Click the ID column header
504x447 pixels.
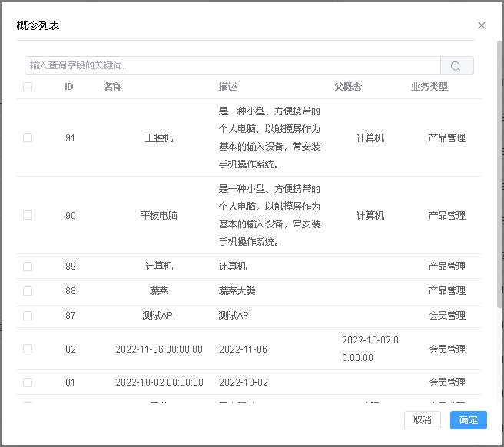coord(69,87)
